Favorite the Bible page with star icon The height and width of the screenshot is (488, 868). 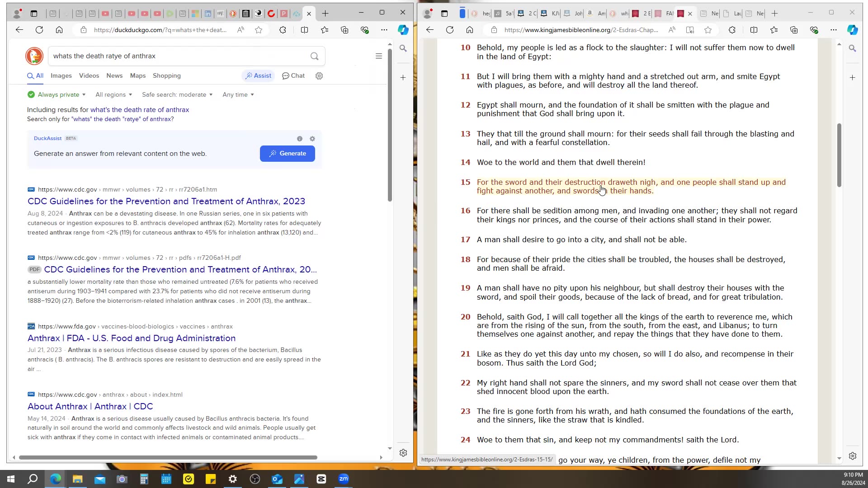(x=708, y=30)
